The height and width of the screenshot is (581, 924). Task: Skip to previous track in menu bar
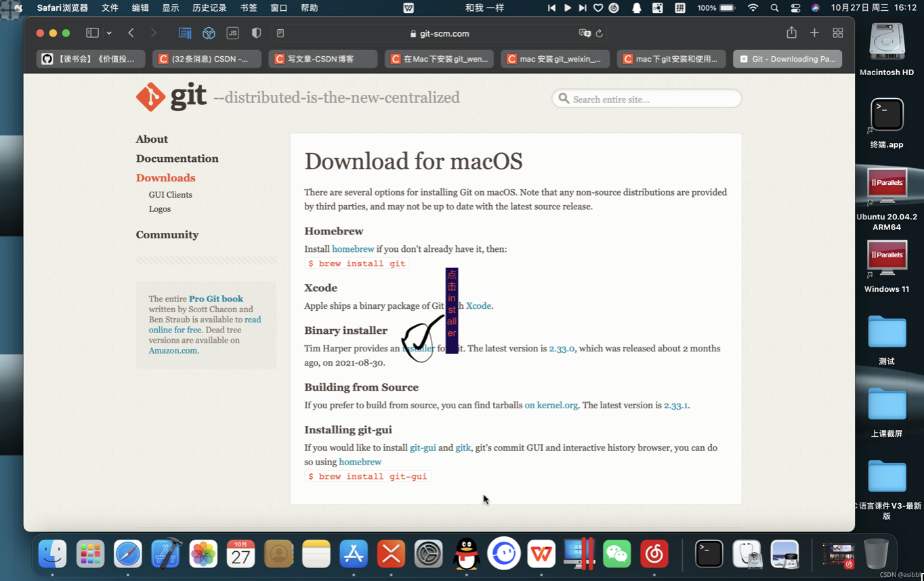(551, 8)
